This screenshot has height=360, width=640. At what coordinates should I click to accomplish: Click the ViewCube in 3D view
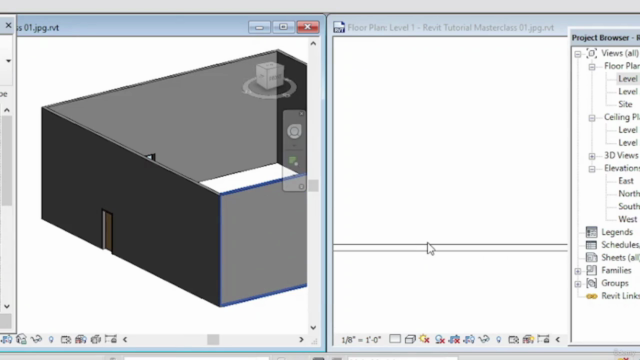[x=270, y=76]
